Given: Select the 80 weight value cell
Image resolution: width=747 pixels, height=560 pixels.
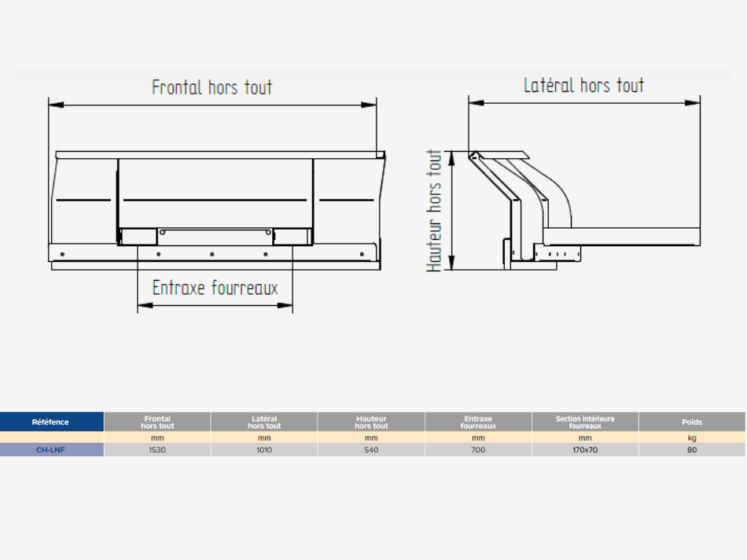Looking at the screenshot, I should coord(692,450).
